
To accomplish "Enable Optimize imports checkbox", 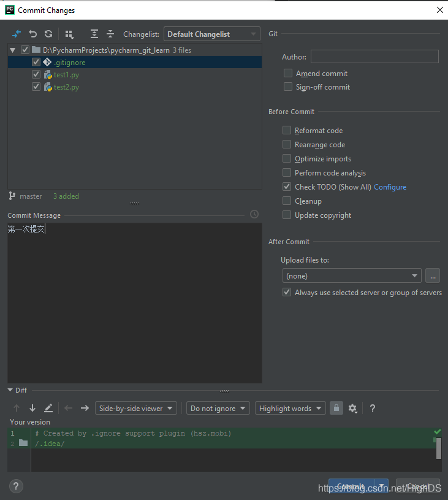I will (x=287, y=158).
